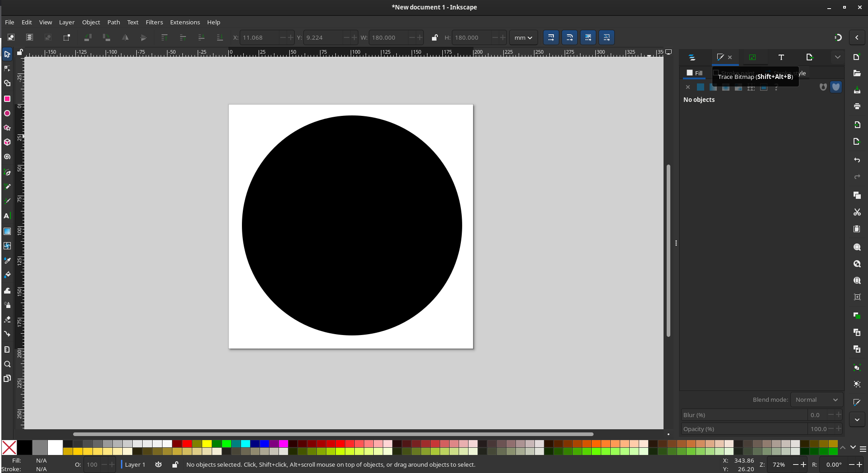The width and height of the screenshot is (868, 473).
Task: Select the Paint Bucket tool
Action: click(7, 275)
